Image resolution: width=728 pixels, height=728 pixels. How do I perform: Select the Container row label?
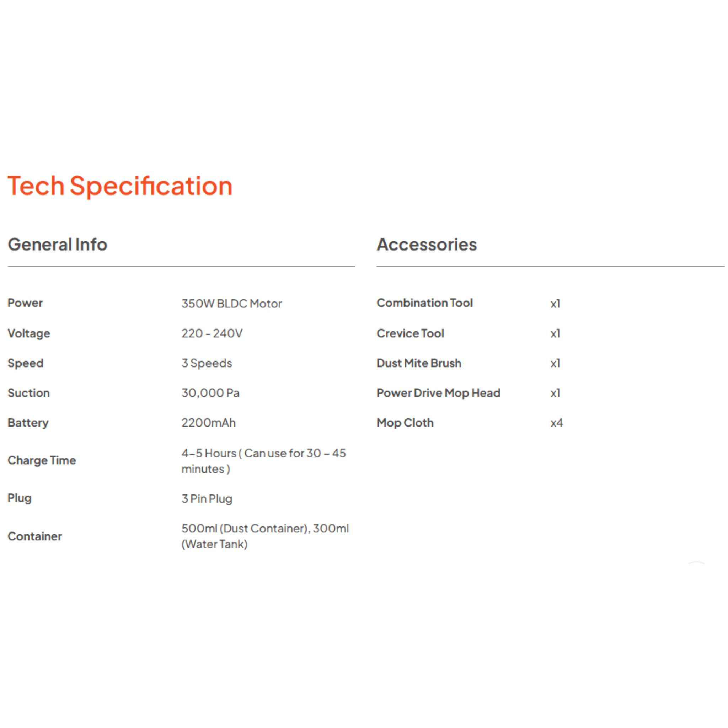click(35, 536)
